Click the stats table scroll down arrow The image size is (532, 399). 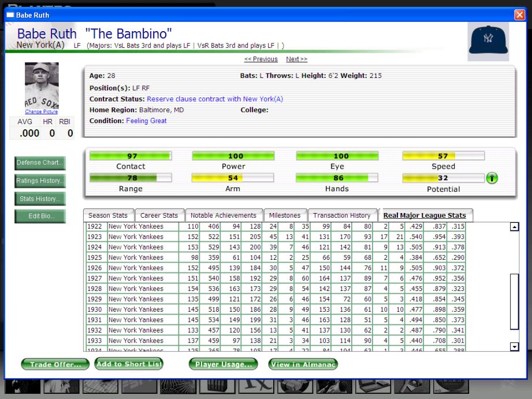[x=514, y=346]
